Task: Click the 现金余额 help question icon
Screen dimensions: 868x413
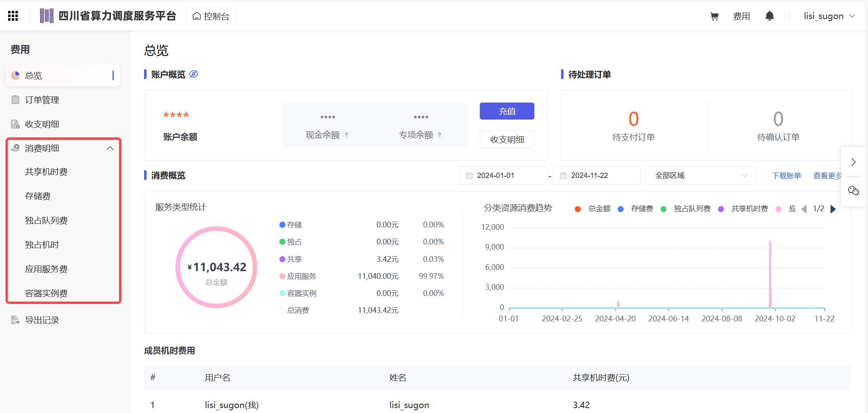Action: click(347, 135)
